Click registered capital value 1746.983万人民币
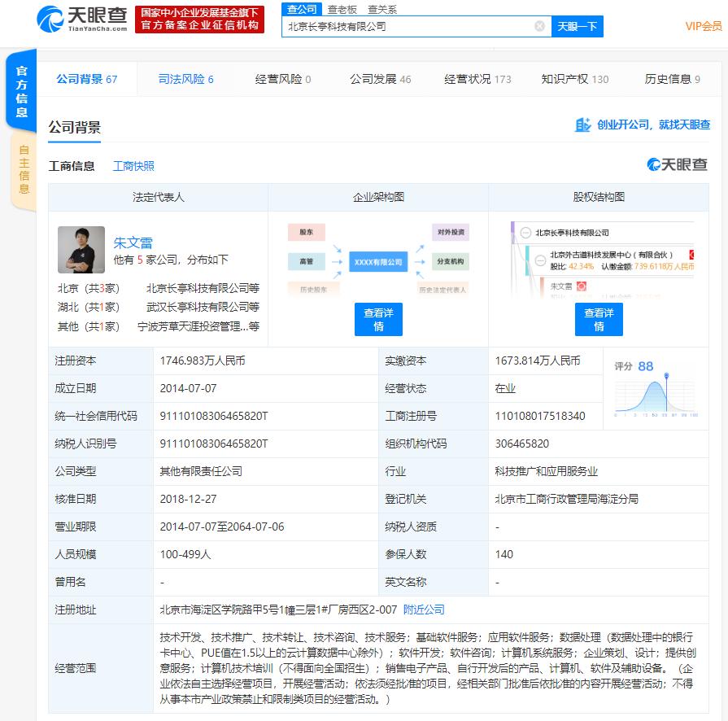 203,360
